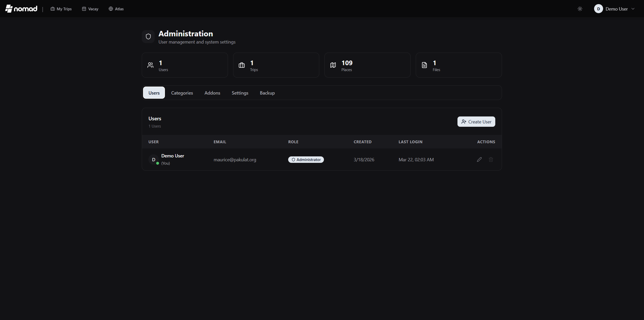
Task: Go to My Trips
Action: 61,9
